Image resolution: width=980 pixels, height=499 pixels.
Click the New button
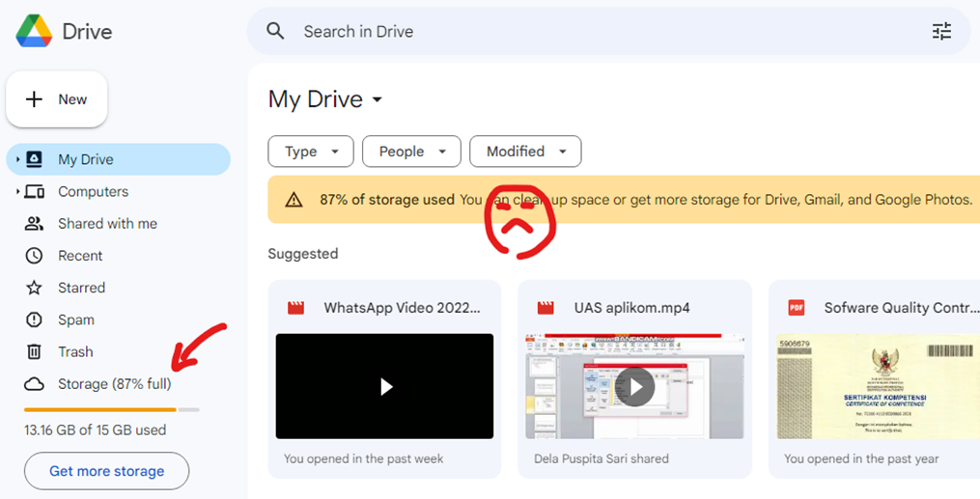57,99
